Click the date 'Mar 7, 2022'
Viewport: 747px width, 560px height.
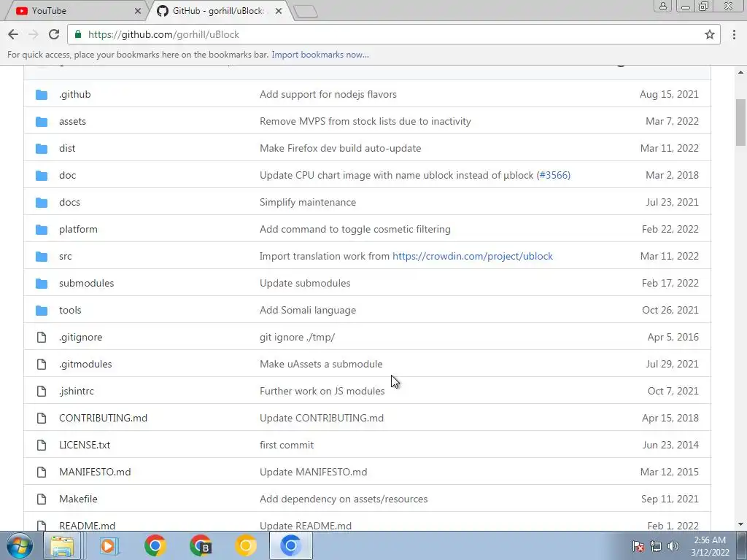point(672,122)
